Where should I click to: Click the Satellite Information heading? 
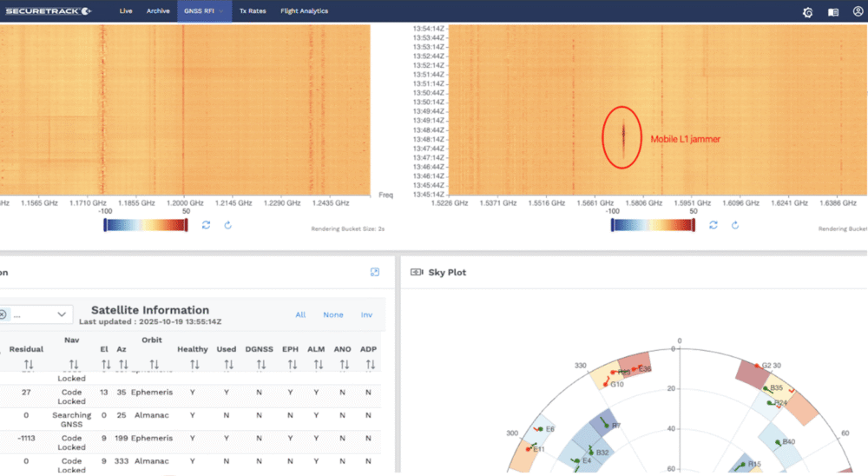tap(150, 310)
